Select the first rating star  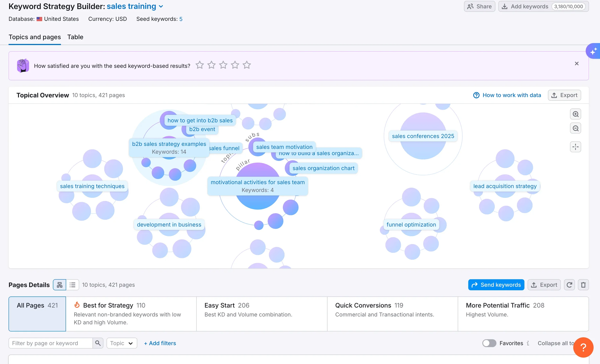coord(200,65)
